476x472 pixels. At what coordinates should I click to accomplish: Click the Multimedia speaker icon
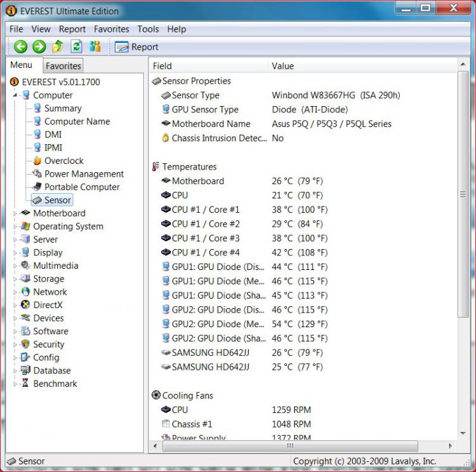tap(26, 266)
